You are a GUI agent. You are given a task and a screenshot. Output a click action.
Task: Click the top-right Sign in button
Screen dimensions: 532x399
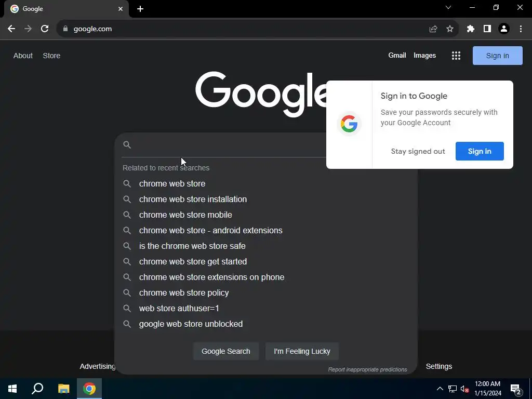pos(497,56)
